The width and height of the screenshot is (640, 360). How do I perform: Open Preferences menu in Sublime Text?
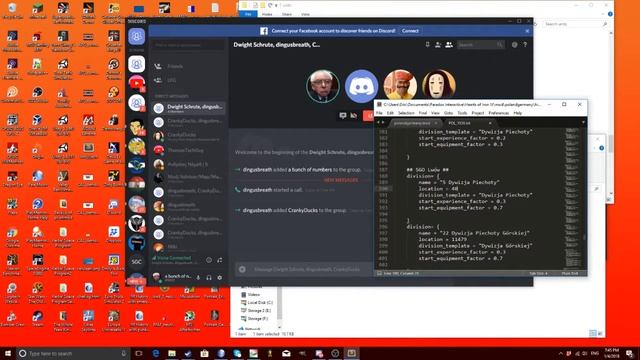(499, 113)
